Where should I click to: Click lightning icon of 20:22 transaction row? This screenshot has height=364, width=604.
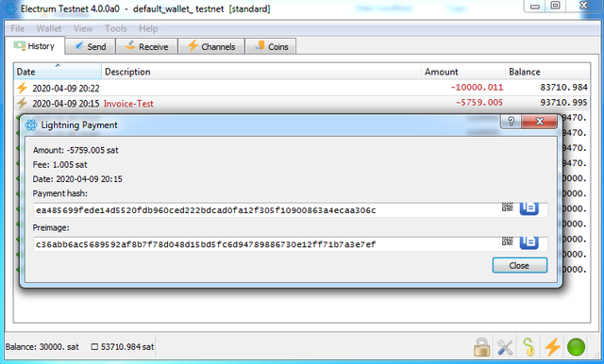click(22, 88)
